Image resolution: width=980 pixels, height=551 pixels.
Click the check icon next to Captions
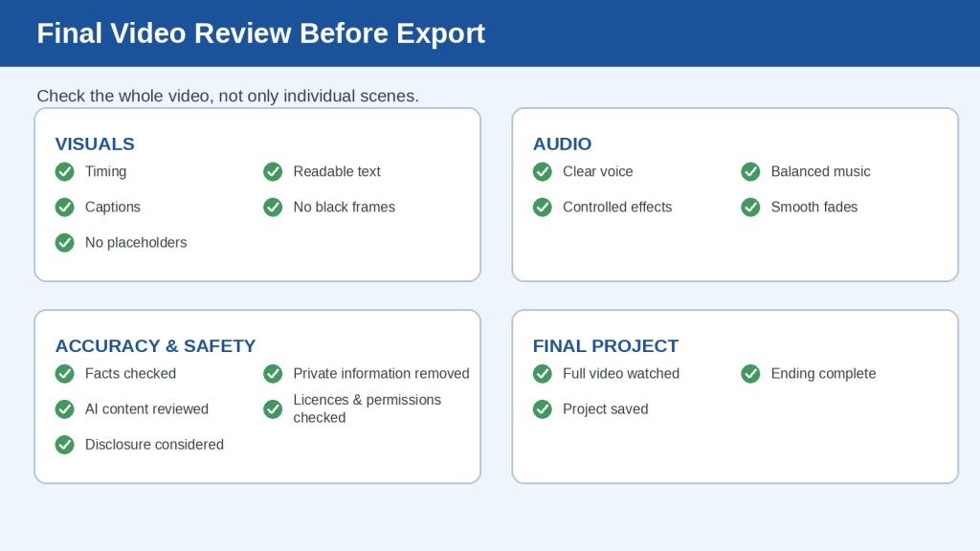tap(64, 208)
